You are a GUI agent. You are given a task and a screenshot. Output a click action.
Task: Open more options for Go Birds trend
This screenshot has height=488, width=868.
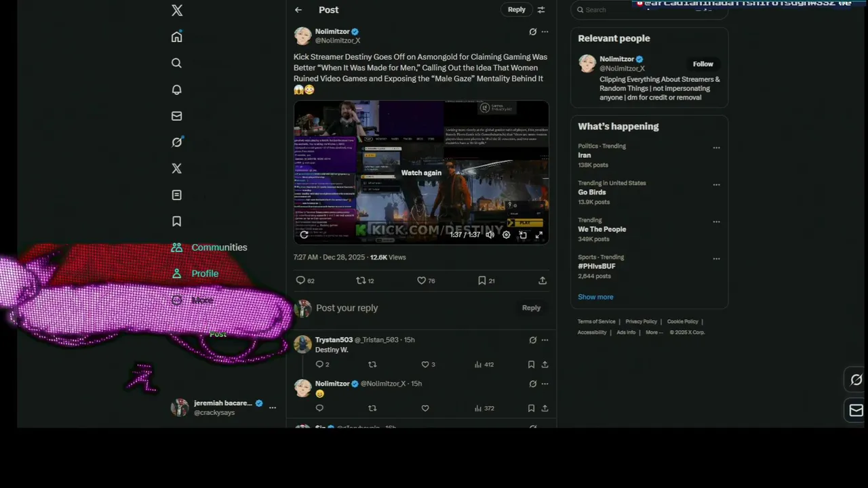click(716, 185)
